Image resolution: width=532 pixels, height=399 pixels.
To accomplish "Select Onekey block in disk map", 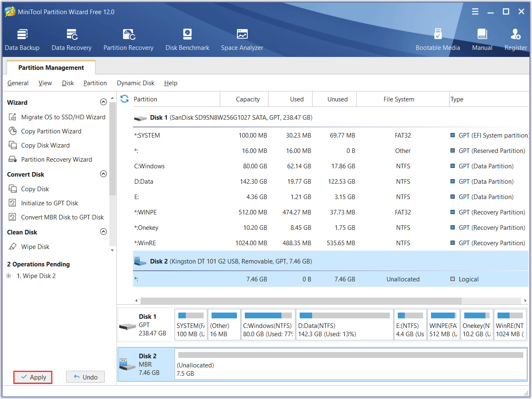I will pos(477,325).
